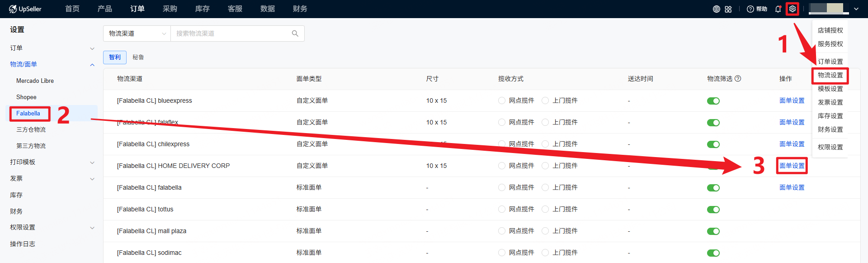Select 网点揽件 for falabella row

[501, 187]
